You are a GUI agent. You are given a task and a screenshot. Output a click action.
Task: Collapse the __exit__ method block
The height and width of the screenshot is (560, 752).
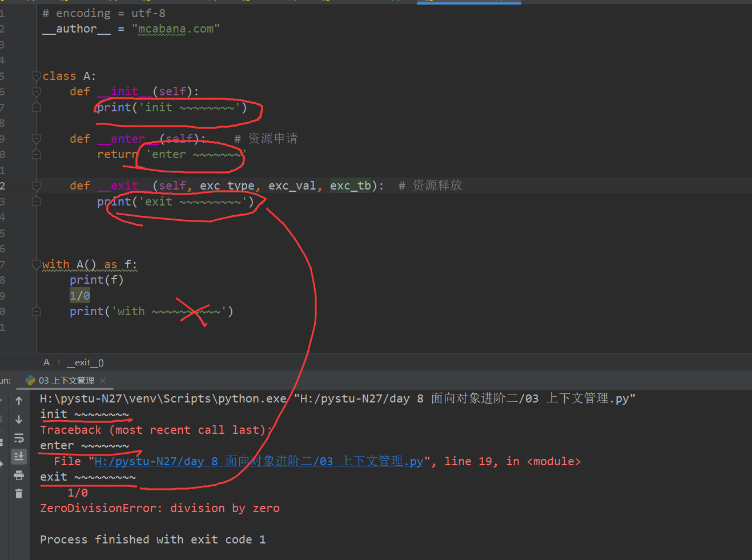point(37,186)
